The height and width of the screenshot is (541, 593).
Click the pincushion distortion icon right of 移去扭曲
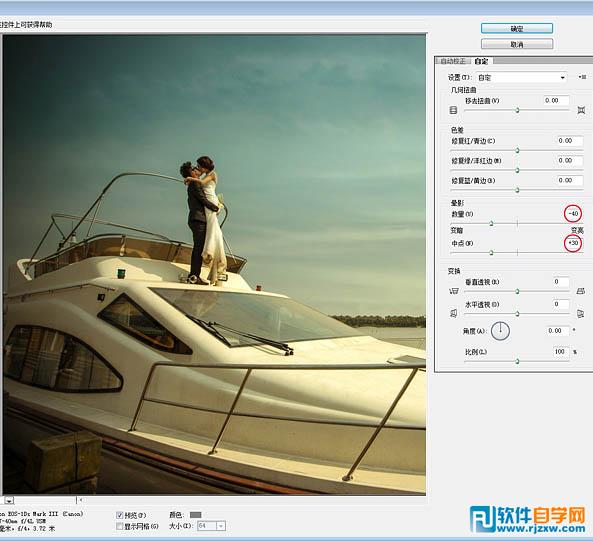click(581, 110)
